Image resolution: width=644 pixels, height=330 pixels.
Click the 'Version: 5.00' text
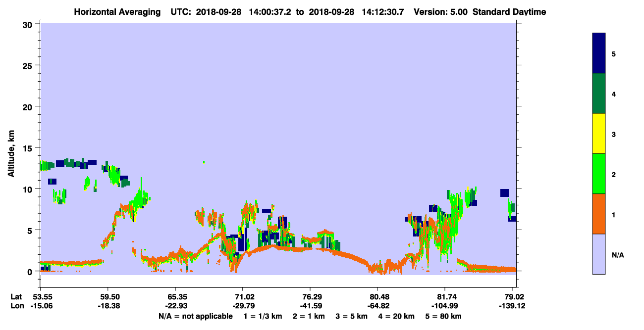(x=440, y=12)
